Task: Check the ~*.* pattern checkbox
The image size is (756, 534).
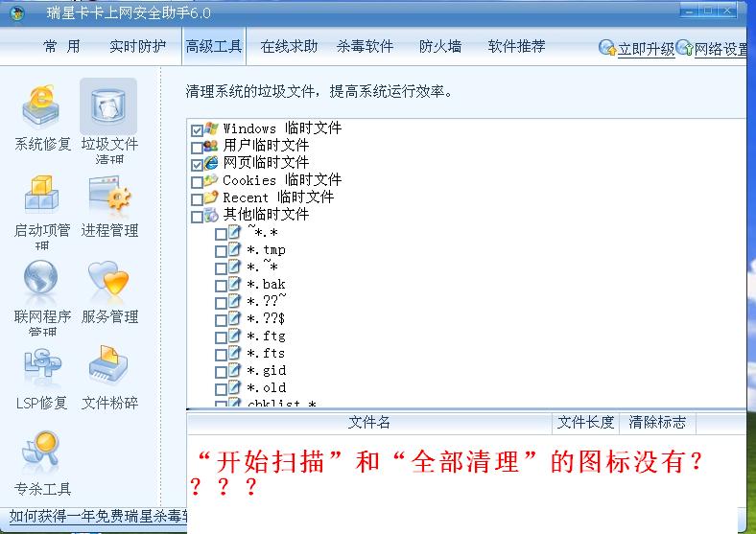Action: coord(221,235)
